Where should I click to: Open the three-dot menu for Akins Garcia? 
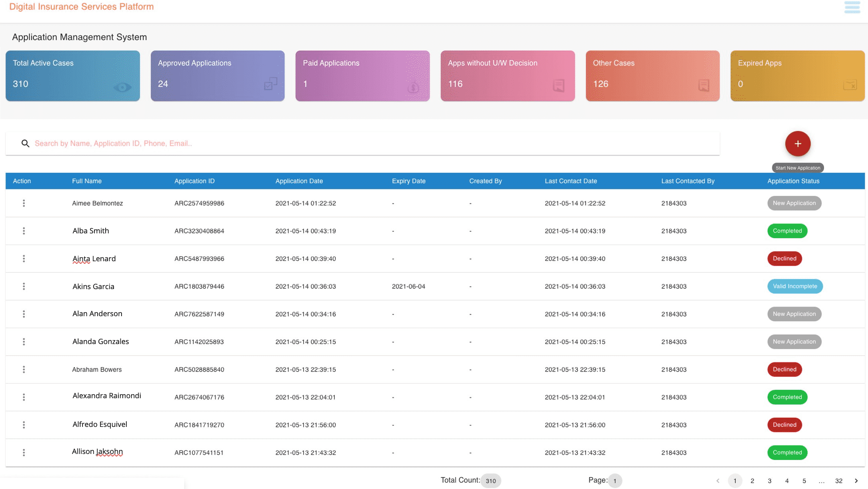tap(24, 286)
